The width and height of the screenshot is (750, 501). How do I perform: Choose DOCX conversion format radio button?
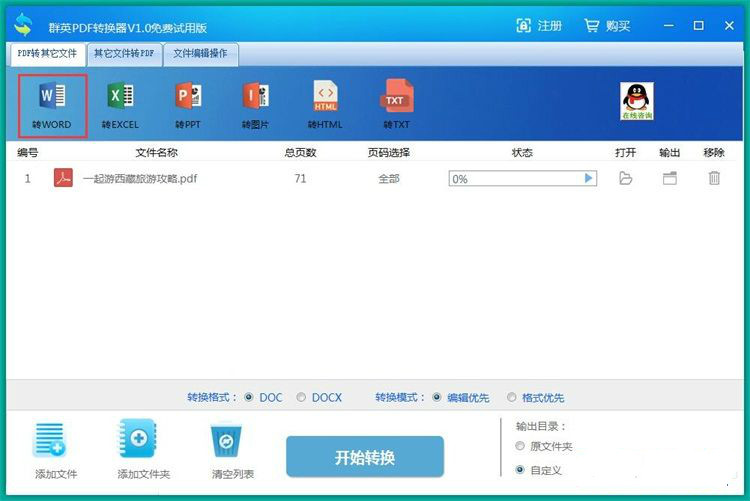[301, 397]
